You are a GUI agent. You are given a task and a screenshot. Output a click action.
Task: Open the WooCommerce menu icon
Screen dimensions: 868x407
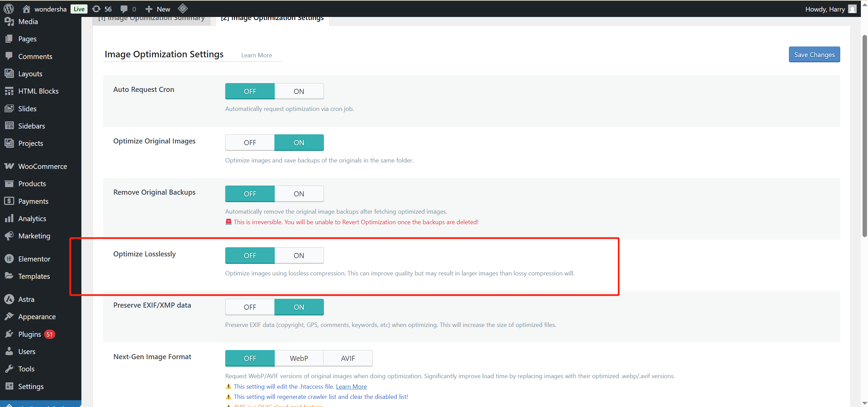9,166
